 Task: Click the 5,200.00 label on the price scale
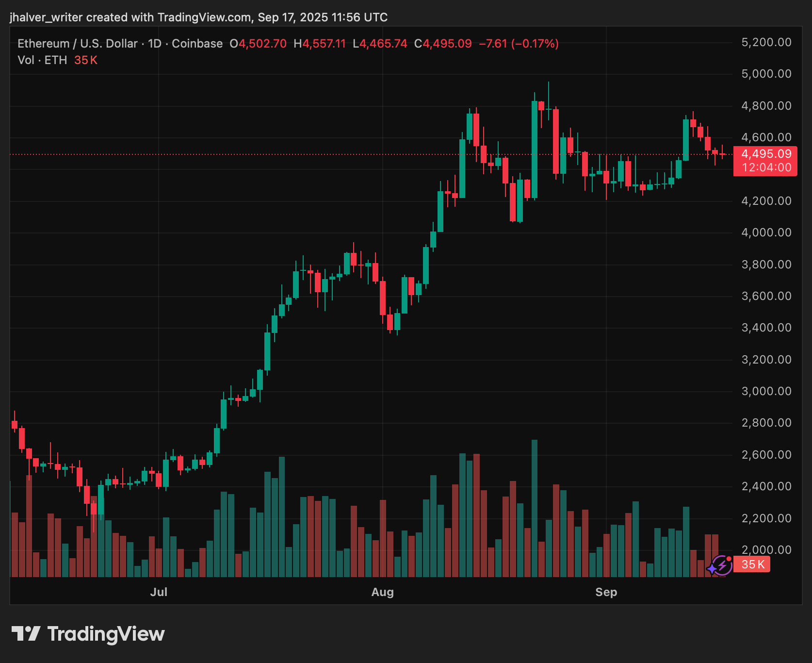(767, 42)
